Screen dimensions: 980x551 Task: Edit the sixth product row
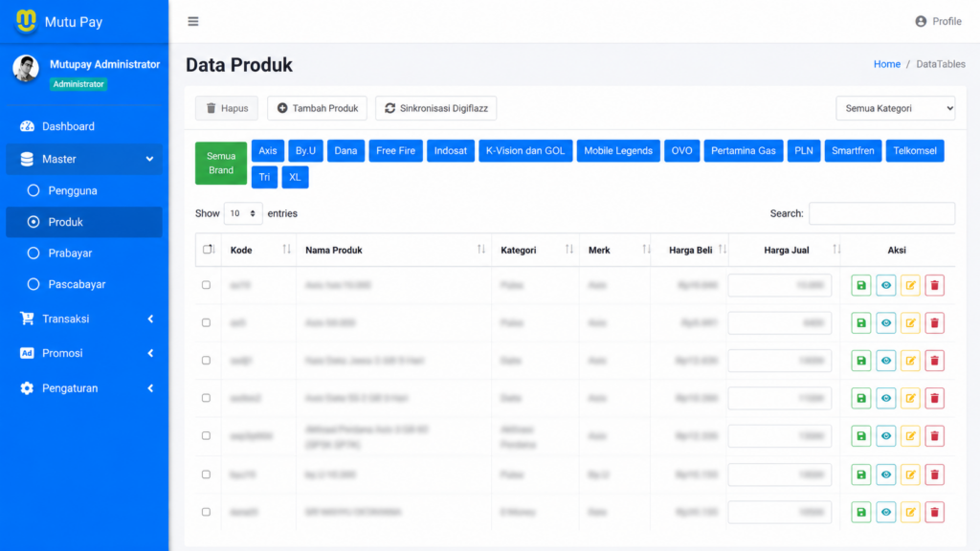pyautogui.click(x=910, y=474)
